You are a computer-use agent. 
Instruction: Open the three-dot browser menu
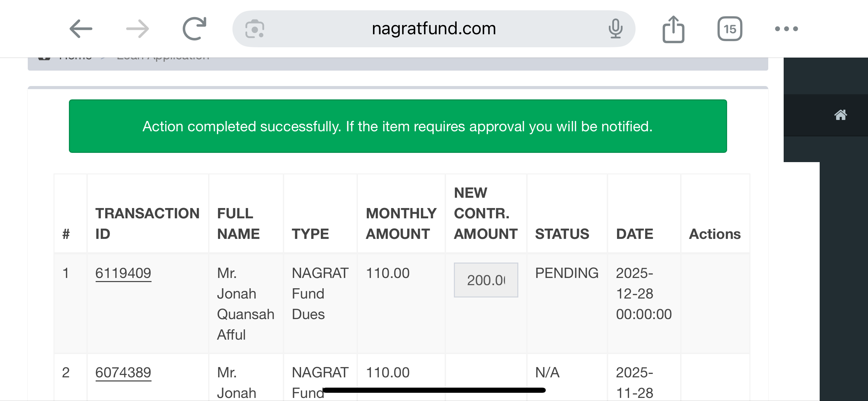point(786,29)
